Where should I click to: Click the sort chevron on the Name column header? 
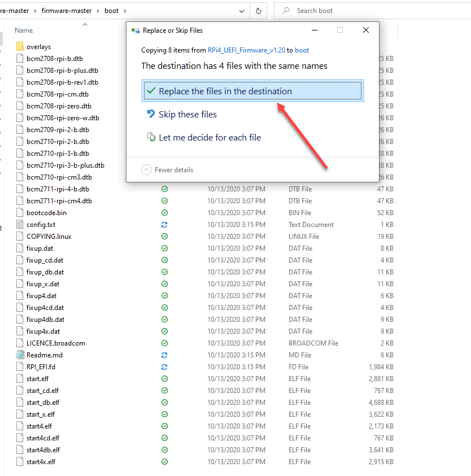click(84, 24)
